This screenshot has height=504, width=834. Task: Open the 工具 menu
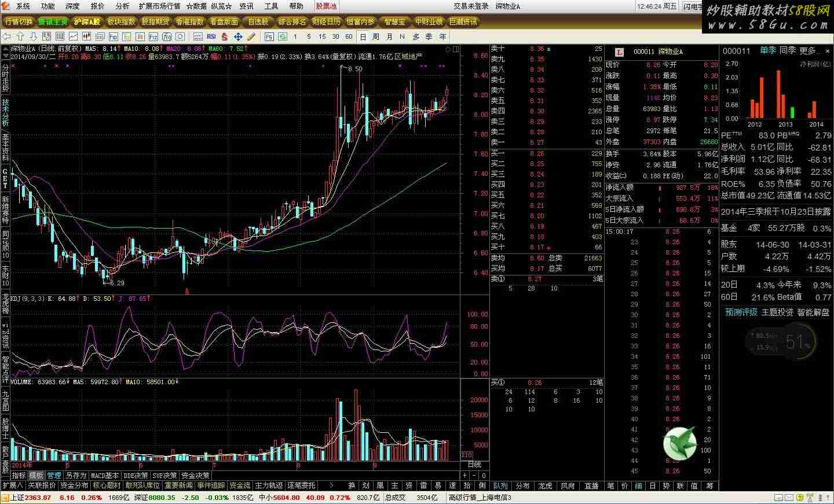(271, 6)
